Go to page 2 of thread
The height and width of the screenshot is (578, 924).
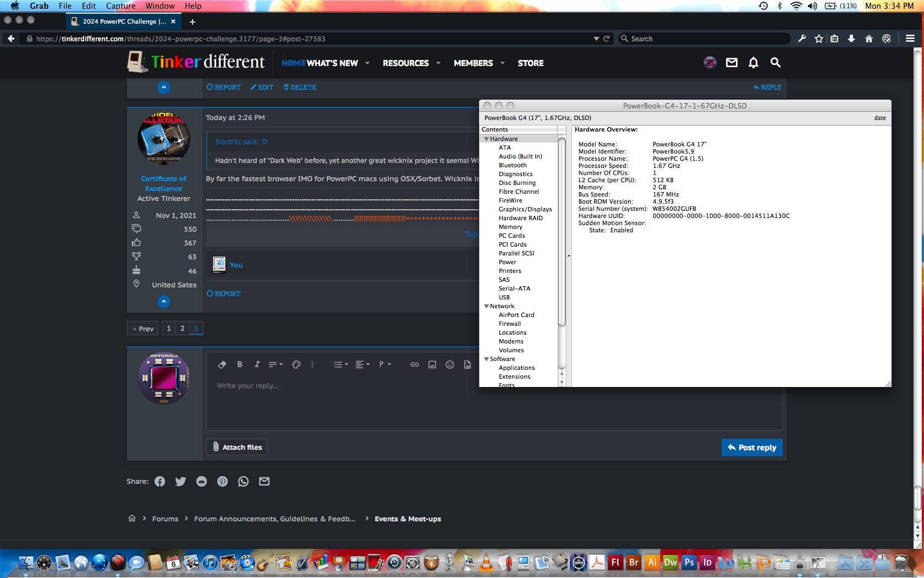[x=183, y=329]
